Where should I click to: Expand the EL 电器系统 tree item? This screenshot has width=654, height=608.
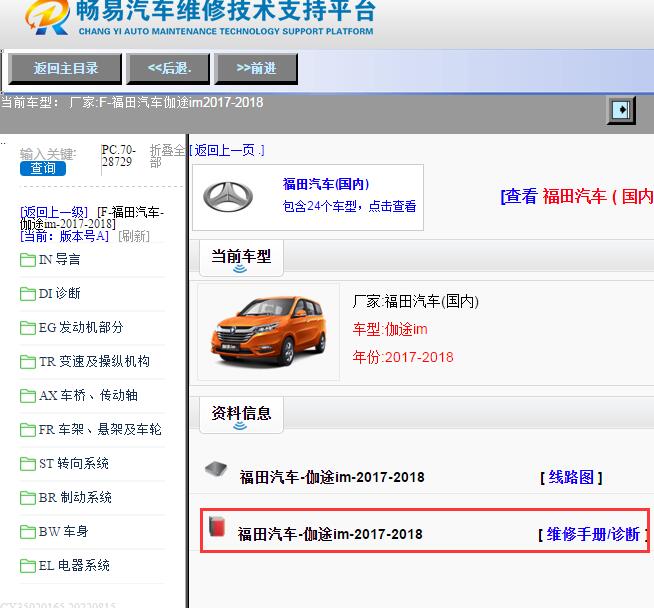(x=74, y=565)
